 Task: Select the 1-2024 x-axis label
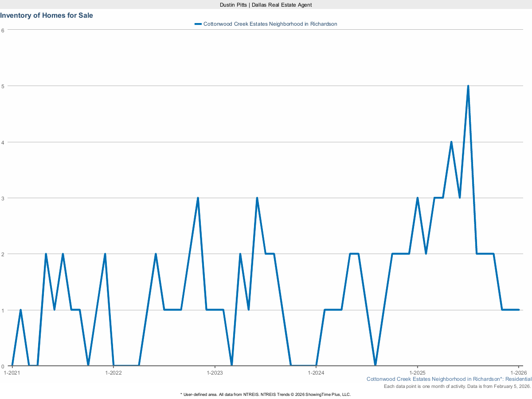pos(316,372)
